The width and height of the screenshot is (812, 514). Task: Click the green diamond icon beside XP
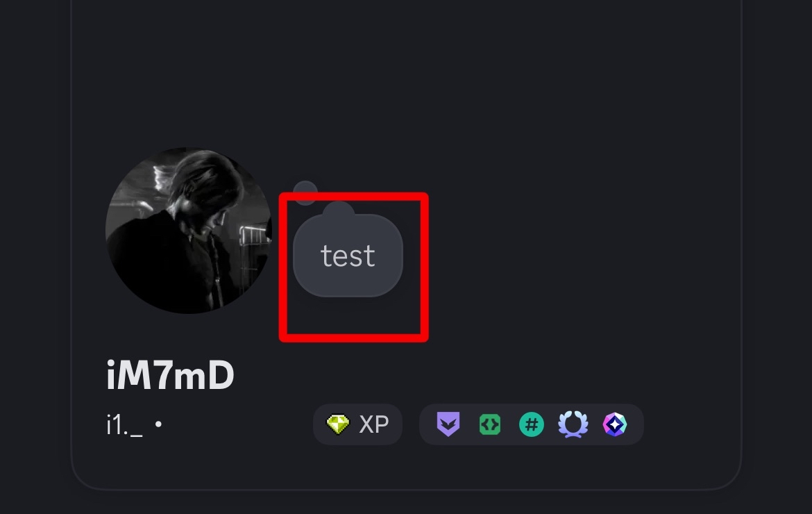[338, 424]
